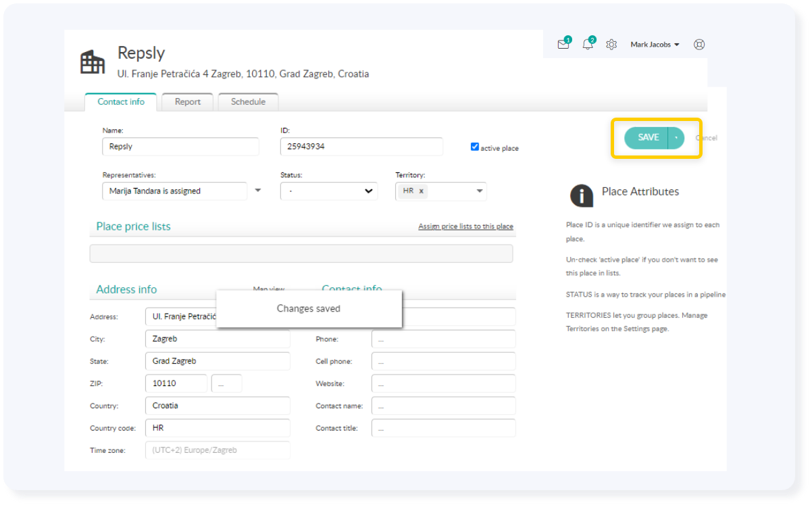Viewport: 812px width, 507px height.
Task: Click the Website input field
Action: pyautogui.click(x=443, y=384)
